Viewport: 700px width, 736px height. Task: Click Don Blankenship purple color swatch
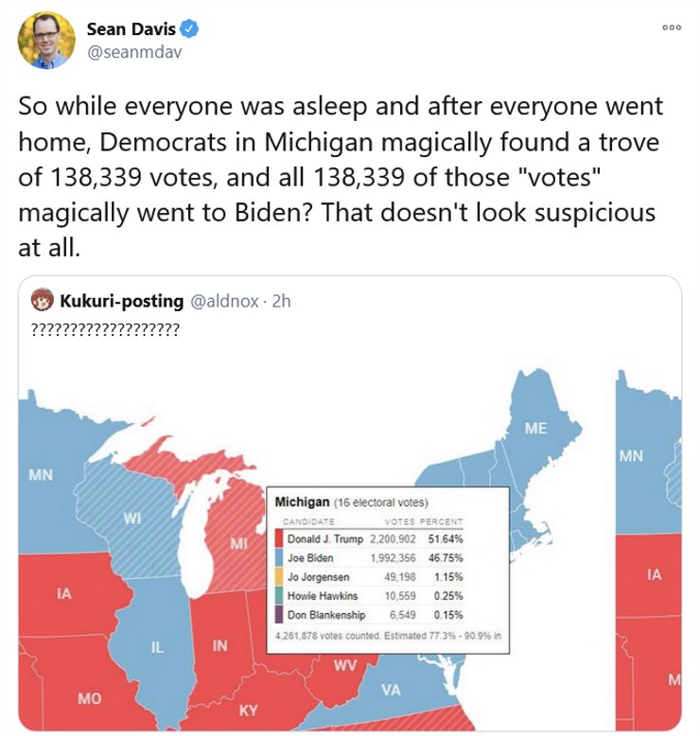coord(278,615)
